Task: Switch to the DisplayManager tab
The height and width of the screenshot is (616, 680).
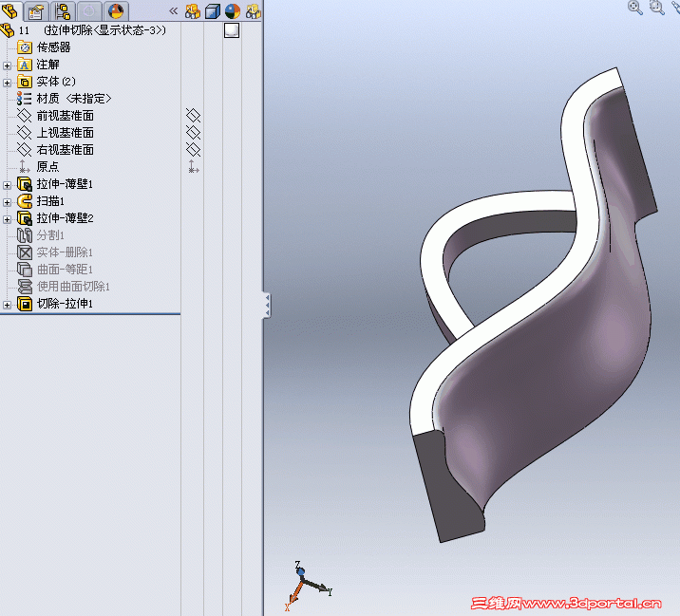Action: click(116, 10)
